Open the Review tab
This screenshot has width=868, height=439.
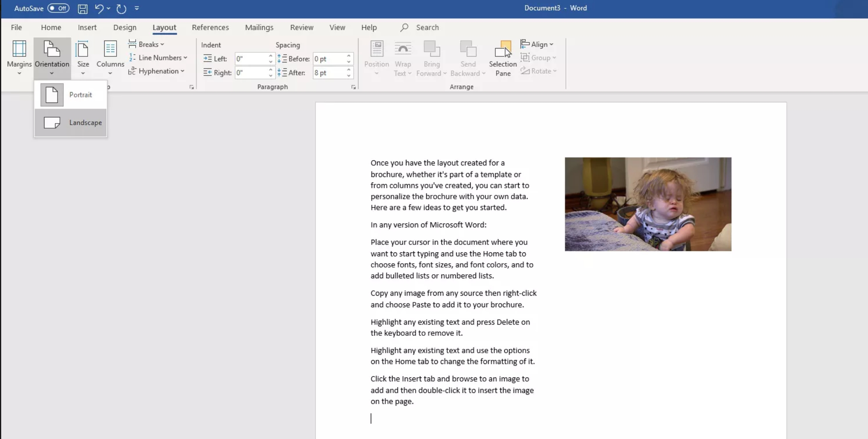point(301,27)
